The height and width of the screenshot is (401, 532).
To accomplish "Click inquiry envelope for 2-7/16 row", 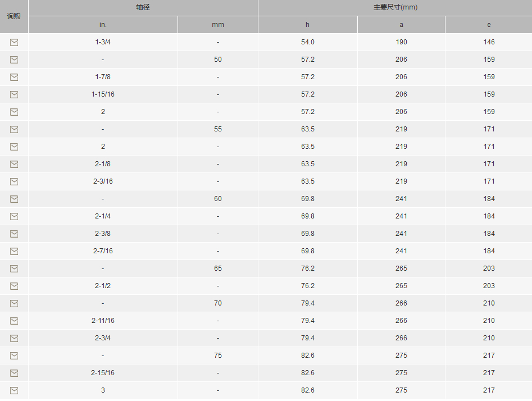I will 14,251.
